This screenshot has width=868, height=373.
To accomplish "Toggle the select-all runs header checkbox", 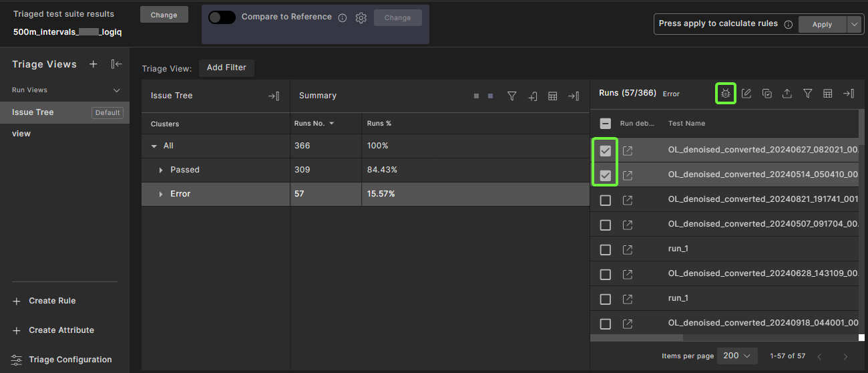I will click(605, 123).
